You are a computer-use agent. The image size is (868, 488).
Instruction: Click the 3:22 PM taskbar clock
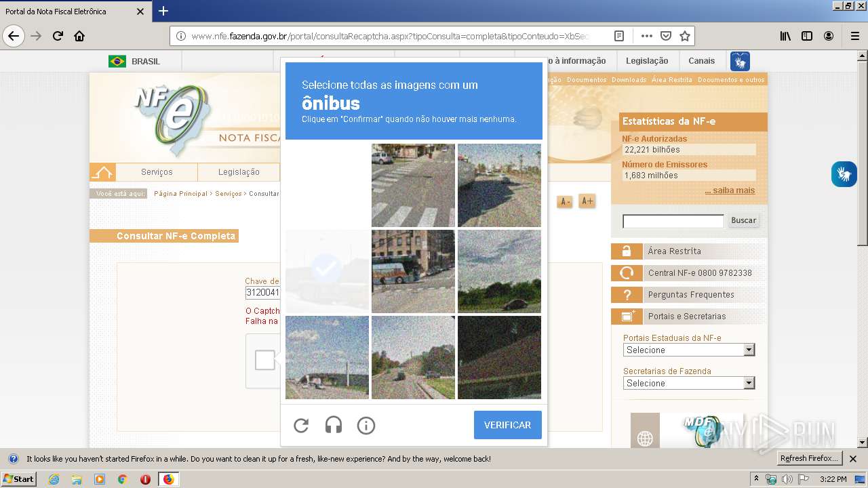click(833, 479)
